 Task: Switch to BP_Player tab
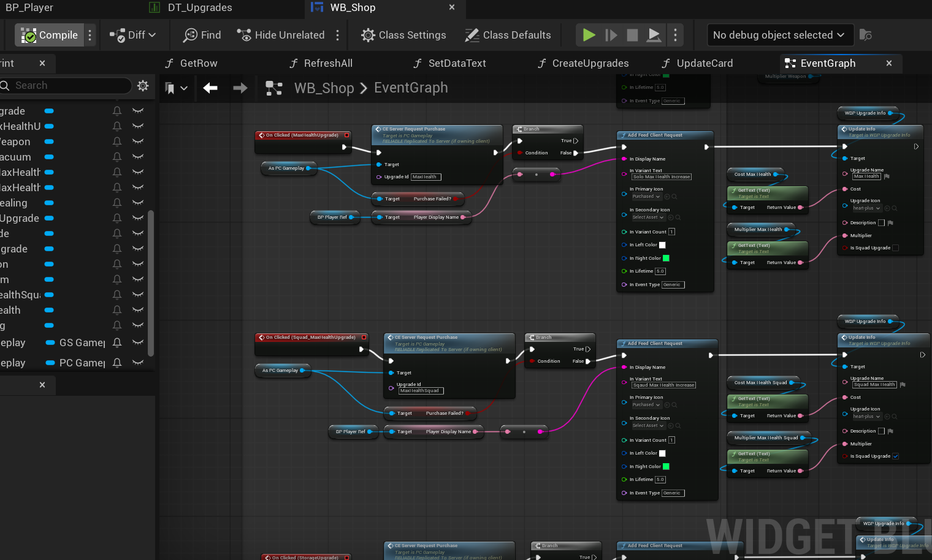click(29, 7)
